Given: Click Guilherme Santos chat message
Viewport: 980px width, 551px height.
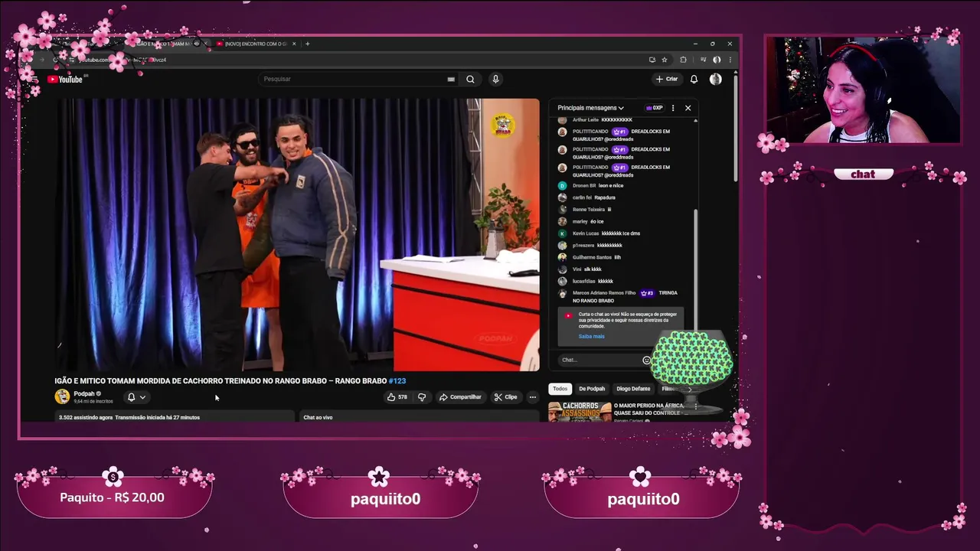Looking at the screenshot, I should point(624,257).
